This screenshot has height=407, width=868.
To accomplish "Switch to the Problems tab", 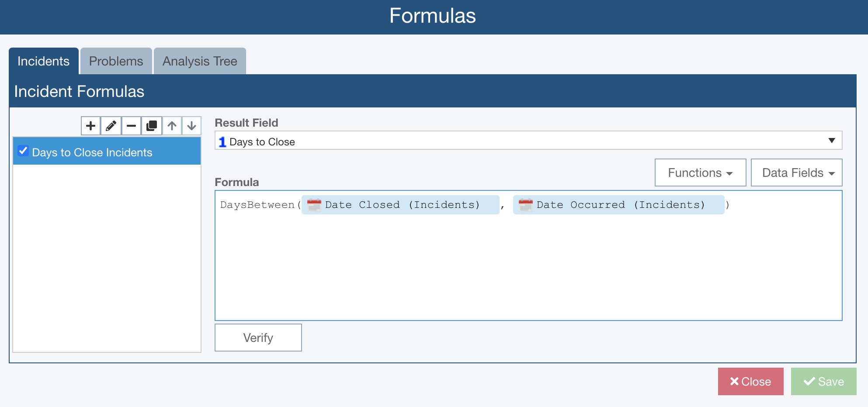I will pyautogui.click(x=115, y=61).
